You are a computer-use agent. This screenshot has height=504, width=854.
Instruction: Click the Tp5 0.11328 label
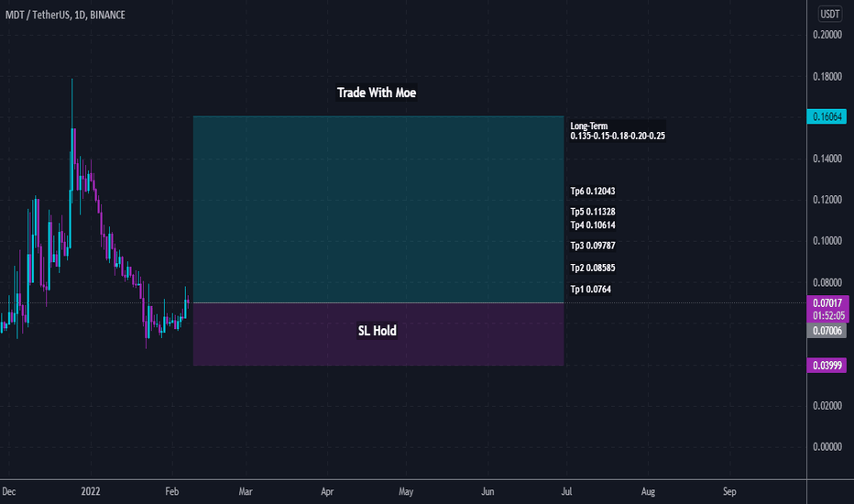tap(593, 212)
